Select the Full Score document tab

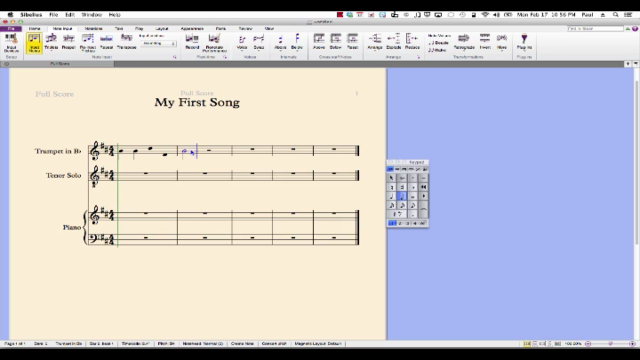60,64
